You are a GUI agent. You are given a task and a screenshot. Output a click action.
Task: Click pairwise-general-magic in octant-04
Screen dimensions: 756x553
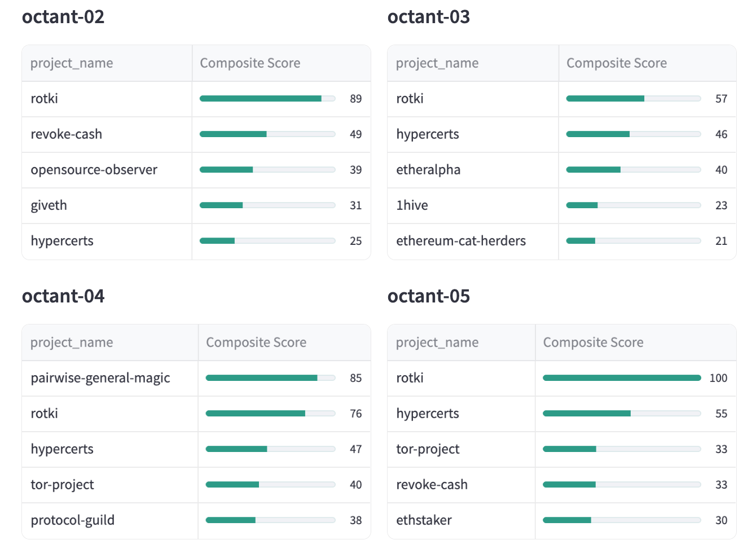100,378
